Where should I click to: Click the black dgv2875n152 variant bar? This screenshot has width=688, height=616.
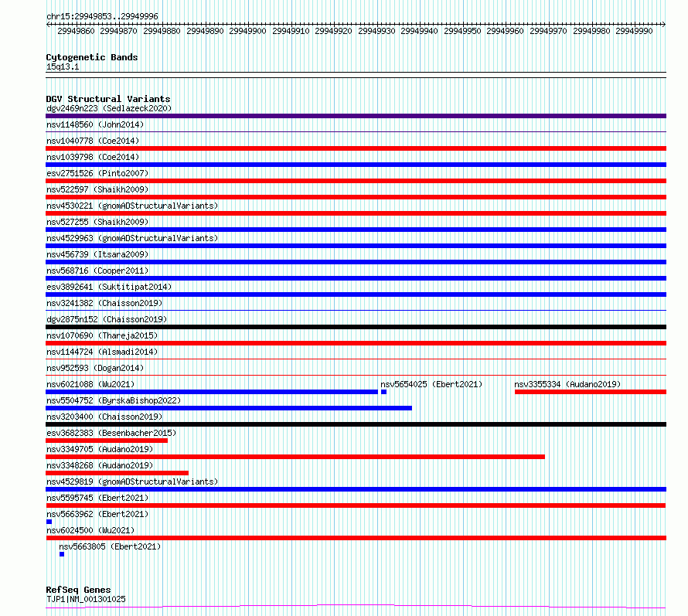click(356, 327)
